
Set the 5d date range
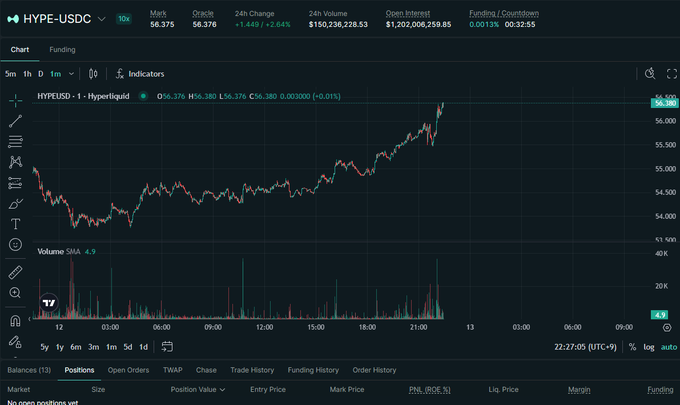pyautogui.click(x=128, y=347)
